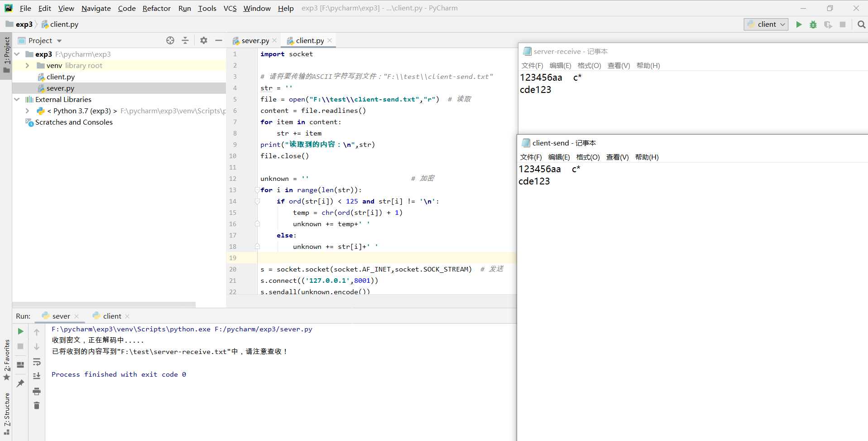Toggle the 1: Project side tool window
868x441 pixels.
[6, 55]
